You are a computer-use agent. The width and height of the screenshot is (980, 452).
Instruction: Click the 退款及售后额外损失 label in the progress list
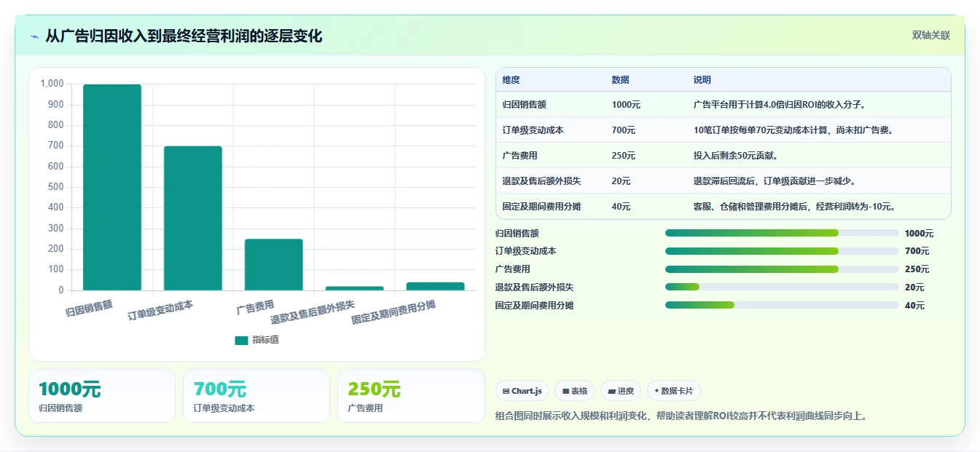click(534, 288)
